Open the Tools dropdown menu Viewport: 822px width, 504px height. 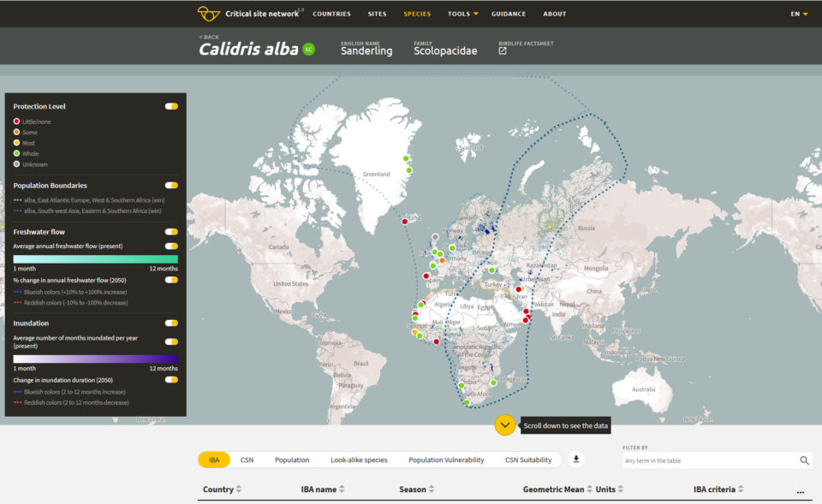tap(462, 14)
